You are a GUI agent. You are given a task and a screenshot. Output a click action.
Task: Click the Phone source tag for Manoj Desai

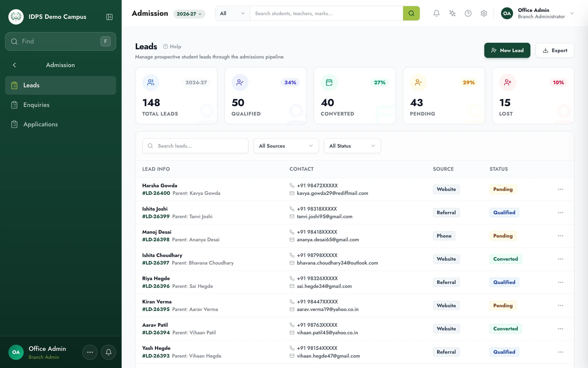pos(444,236)
